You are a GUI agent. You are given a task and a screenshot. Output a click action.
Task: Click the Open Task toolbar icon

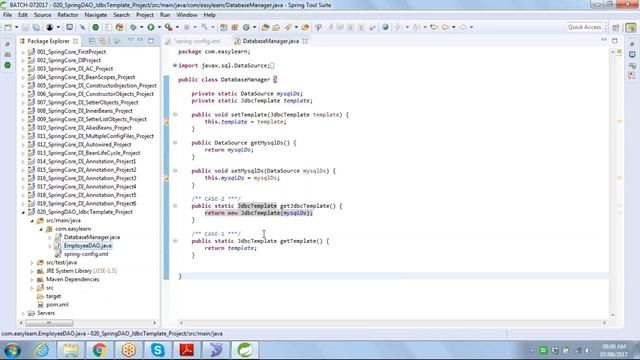coord(276,27)
